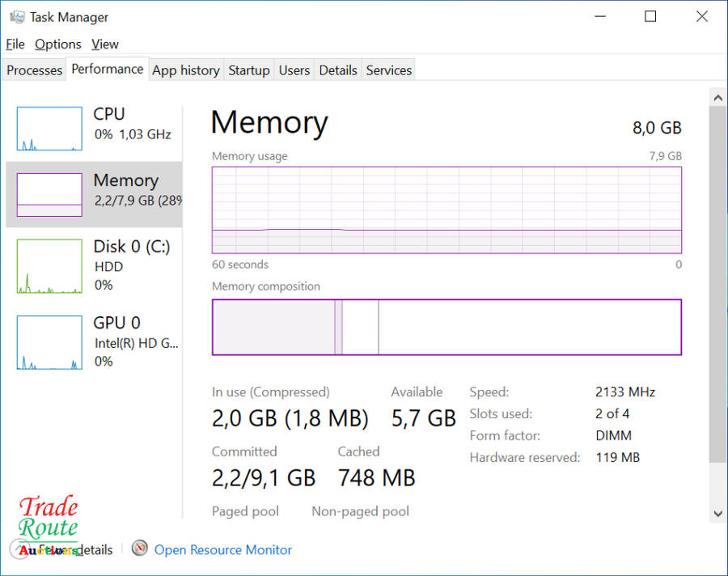
Task: Select the Disk 0 (C:) graph thumbnail
Action: pyautogui.click(x=49, y=266)
